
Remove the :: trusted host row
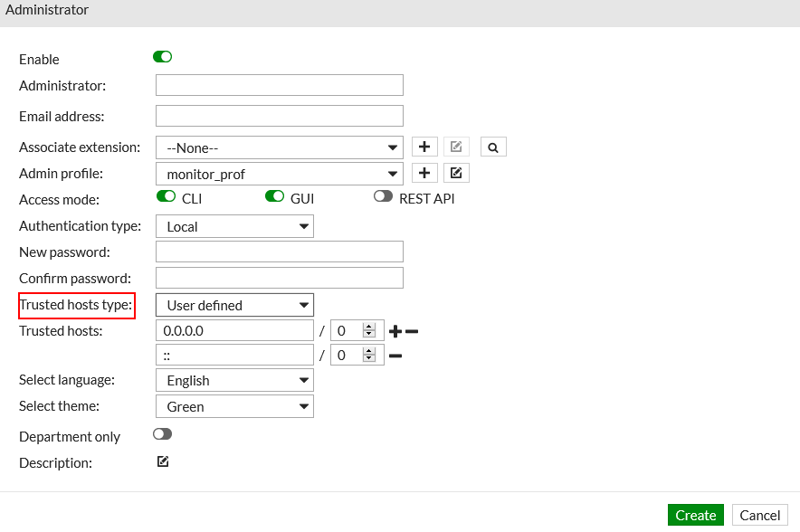(395, 356)
